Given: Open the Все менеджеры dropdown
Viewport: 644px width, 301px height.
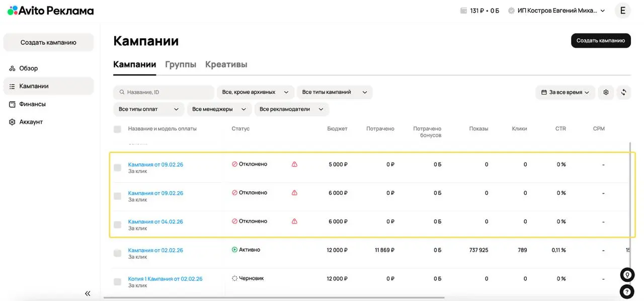Looking at the screenshot, I should pos(219,109).
